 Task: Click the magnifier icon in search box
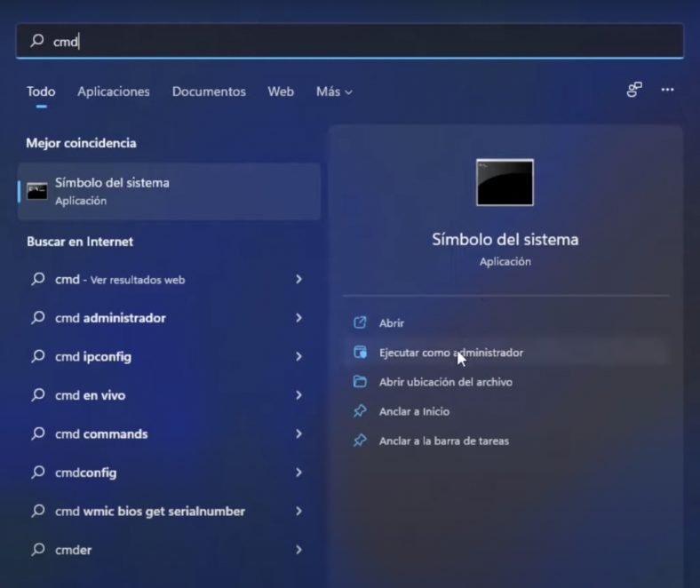coord(37,41)
